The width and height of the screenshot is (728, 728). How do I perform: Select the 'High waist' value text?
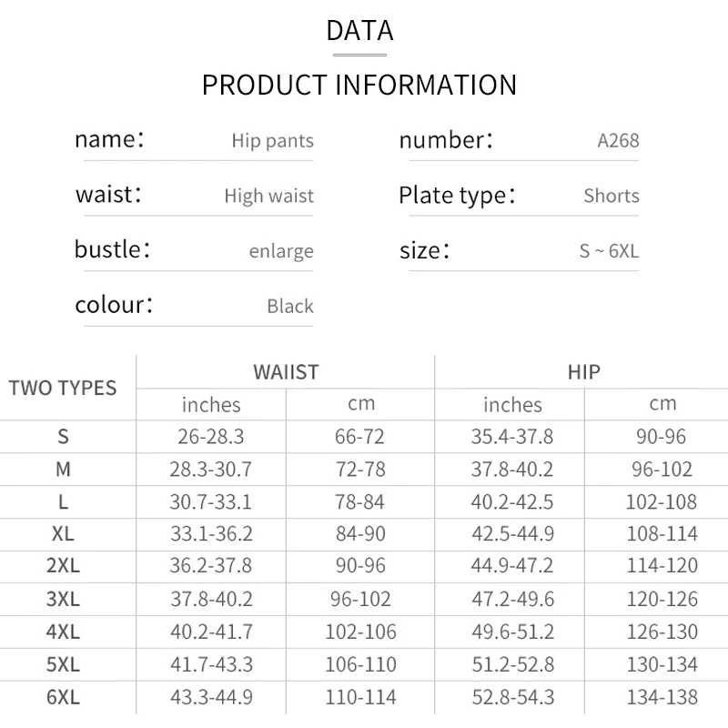(x=268, y=196)
